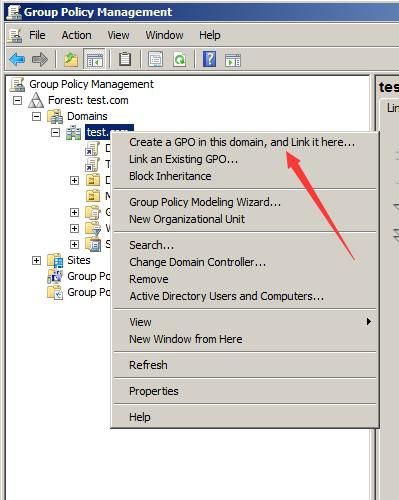Click the blue Help question mark icon
The height and width of the screenshot is (500, 399).
point(209,59)
